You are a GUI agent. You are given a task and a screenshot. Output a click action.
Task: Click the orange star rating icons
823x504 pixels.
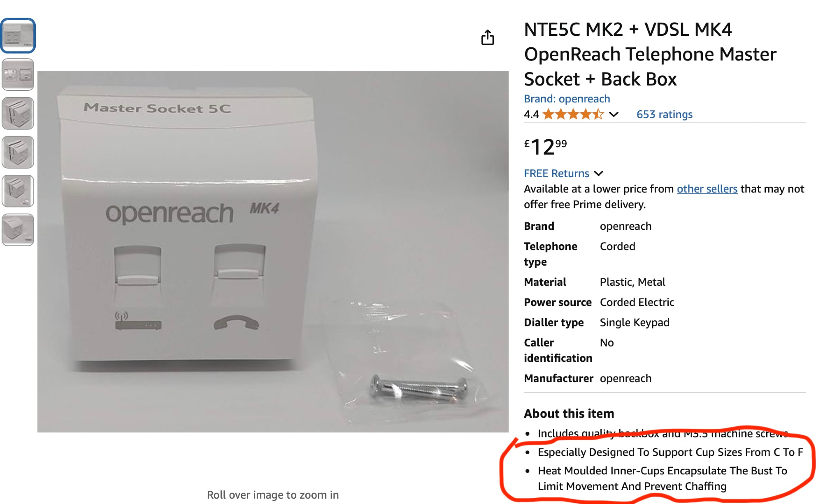point(573,114)
